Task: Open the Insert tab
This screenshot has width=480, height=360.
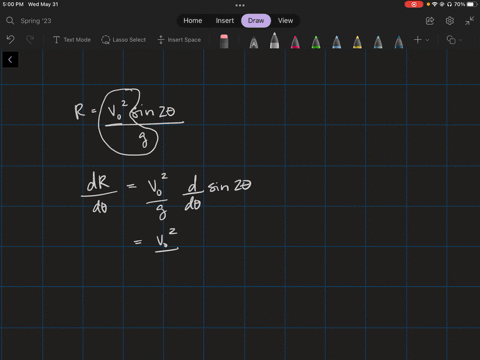Action: [x=225, y=21]
